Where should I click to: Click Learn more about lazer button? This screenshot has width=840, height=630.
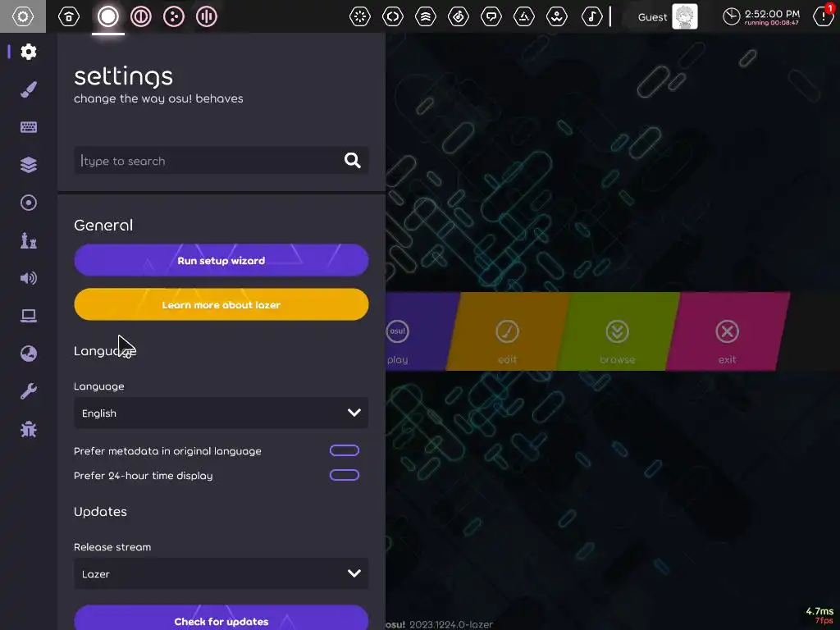pos(221,305)
